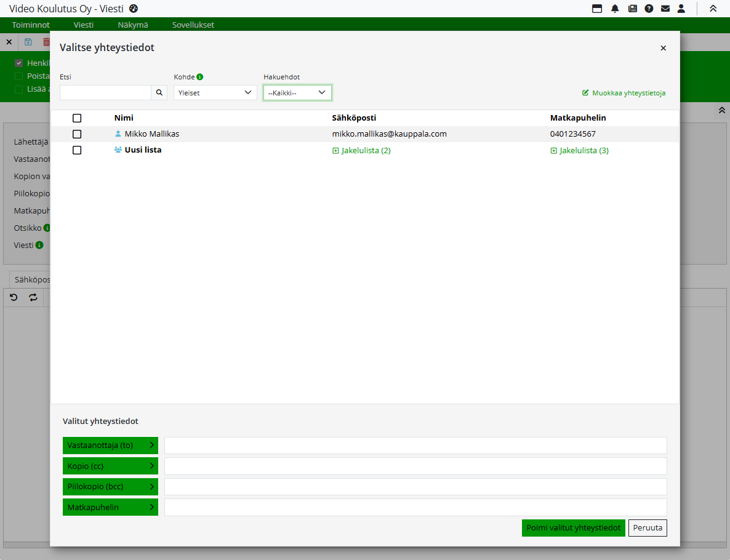This screenshot has width=730, height=560.
Task: Tick the checkbox for Uusi lista
Action: (77, 150)
